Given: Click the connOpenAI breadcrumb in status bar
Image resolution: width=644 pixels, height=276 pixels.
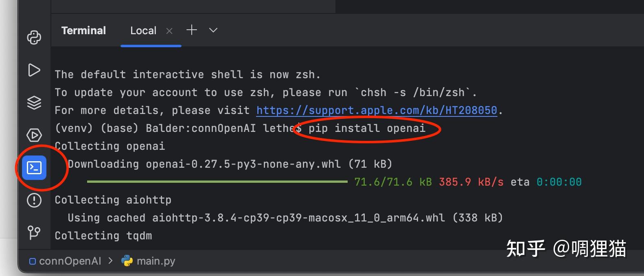Looking at the screenshot, I should tap(70, 261).
